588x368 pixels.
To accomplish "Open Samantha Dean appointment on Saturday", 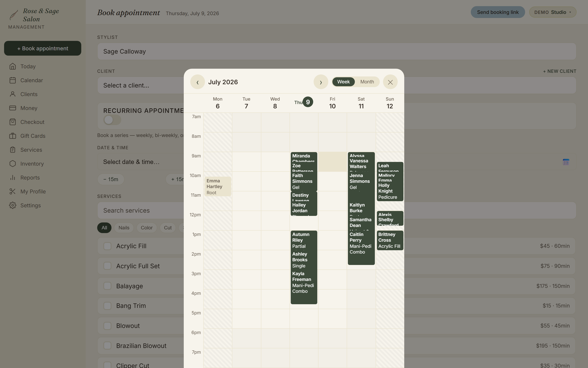I will coord(361,223).
